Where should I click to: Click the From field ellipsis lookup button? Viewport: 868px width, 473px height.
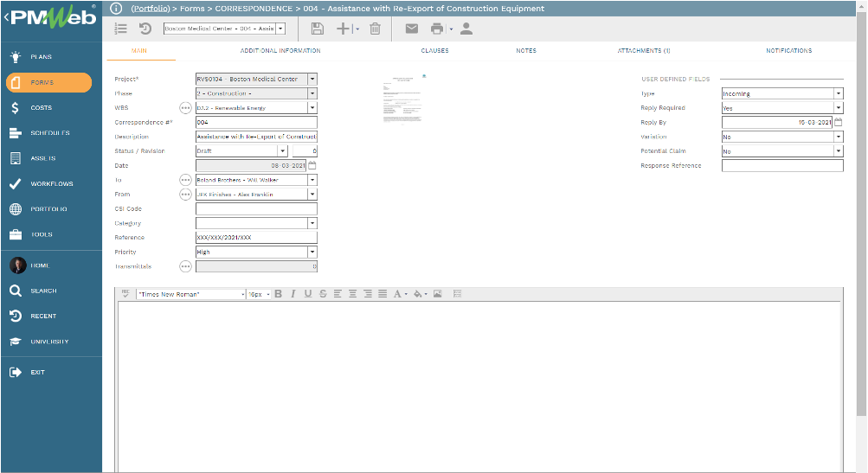click(x=185, y=195)
